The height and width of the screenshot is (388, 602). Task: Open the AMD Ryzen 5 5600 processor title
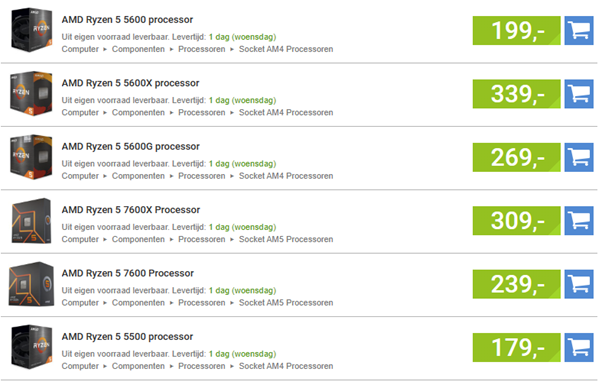pyautogui.click(x=127, y=20)
